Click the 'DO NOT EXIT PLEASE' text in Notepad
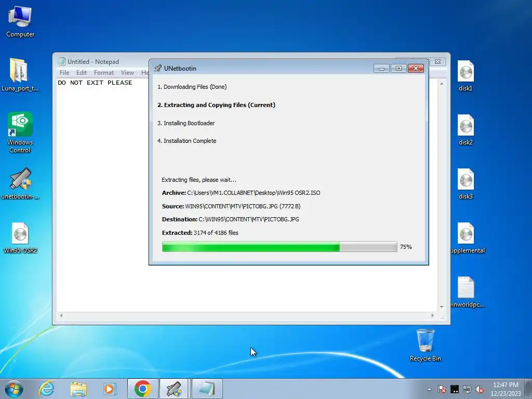The height and width of the screenshot is (399, 532). (x=95, y=83)
